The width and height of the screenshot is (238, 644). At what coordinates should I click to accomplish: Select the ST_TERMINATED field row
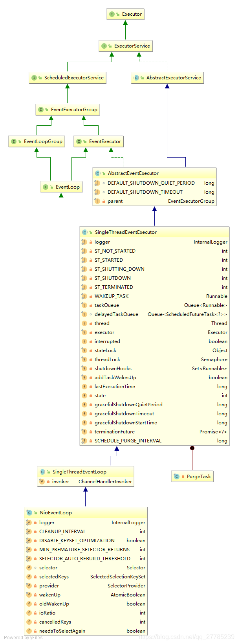[x=154, y=287]
